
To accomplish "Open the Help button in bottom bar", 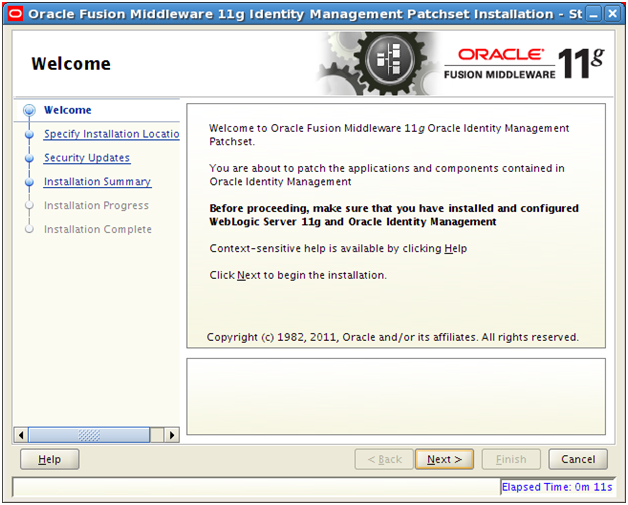I will point(50,459).
